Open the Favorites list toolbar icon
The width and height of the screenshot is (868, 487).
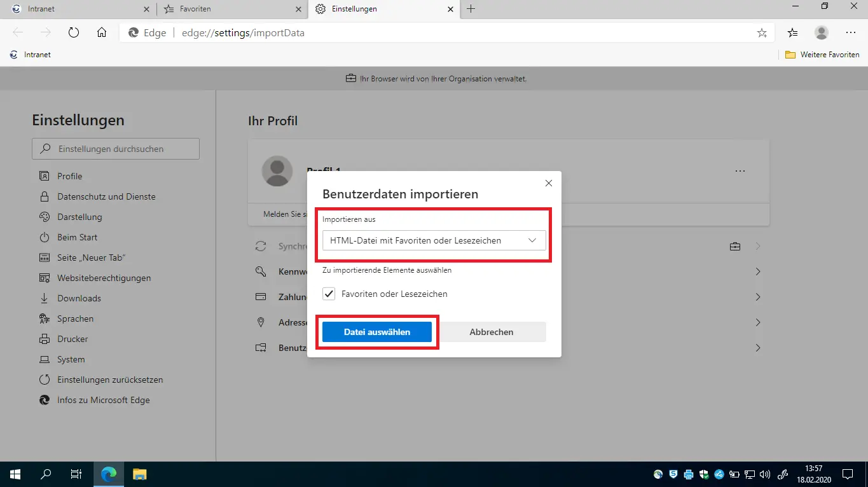coord(792,32)
